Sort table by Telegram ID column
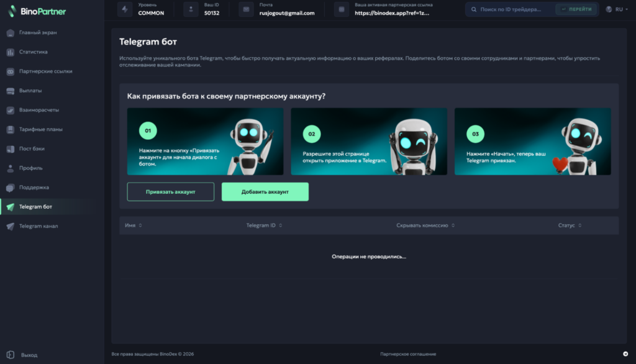The height and width of the screenshot is (364, 636). (264, 225)
